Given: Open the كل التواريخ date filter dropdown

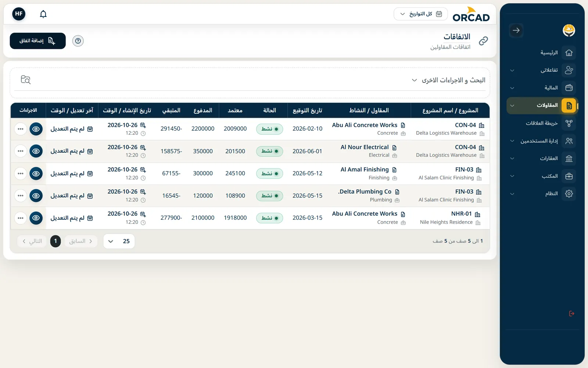Looking at the screenshot, I should pos(421,14).
